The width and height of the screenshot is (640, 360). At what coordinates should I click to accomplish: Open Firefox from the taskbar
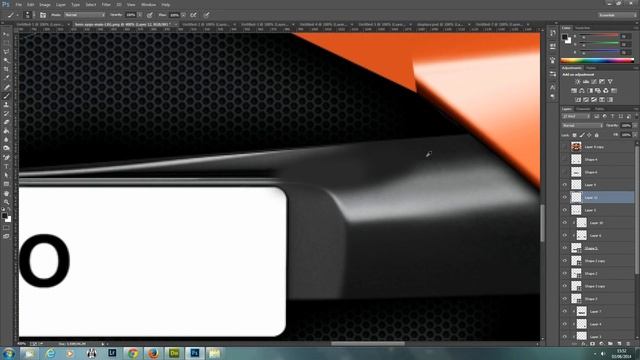tap(153, 353)
